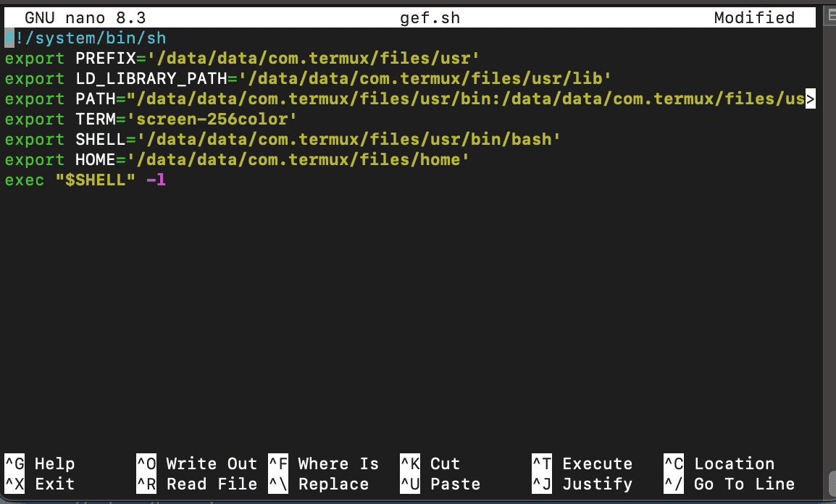Click the SHELL variable on export line
Screen dimensions: 836x504
100,139
